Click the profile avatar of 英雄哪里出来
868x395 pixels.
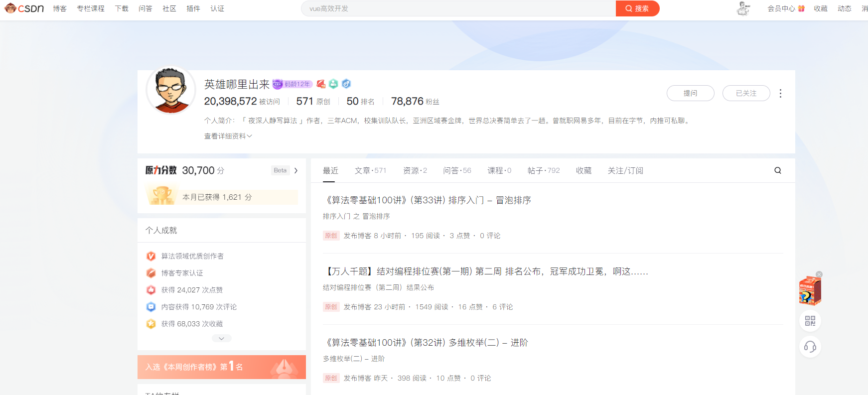[171, 90]
